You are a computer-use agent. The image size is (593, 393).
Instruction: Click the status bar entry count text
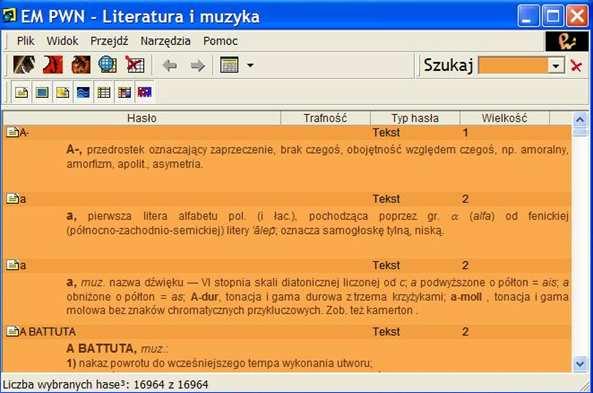tap(106, 385)
